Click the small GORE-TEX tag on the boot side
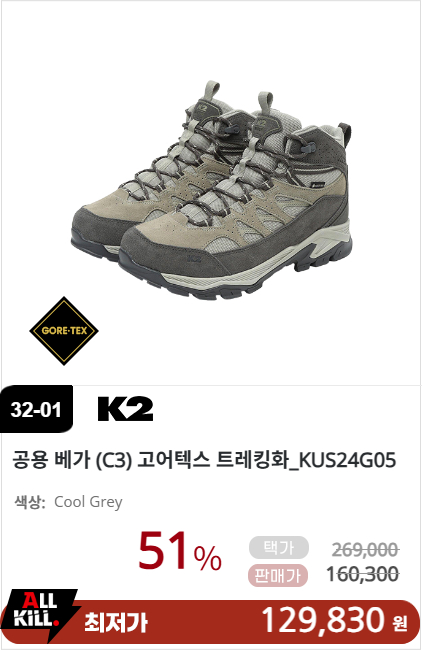The height and width of the screenshot is (650, 422). [318, 186]
